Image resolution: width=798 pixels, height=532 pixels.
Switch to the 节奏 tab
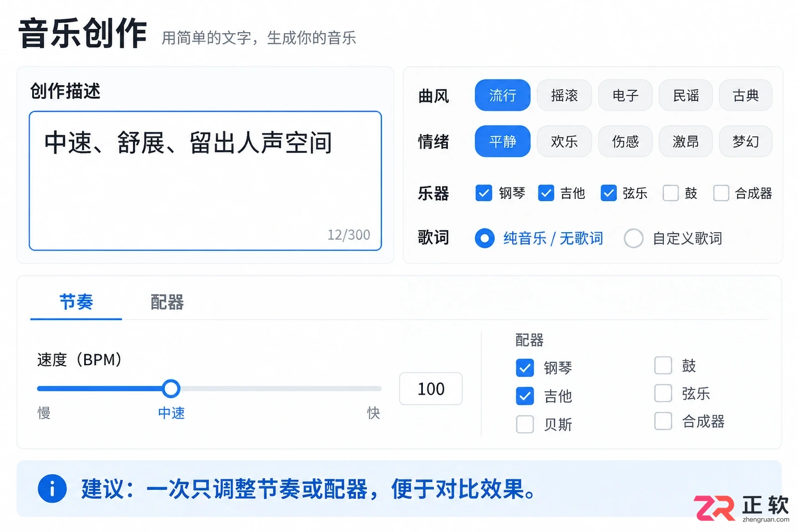tap(76, 302)
